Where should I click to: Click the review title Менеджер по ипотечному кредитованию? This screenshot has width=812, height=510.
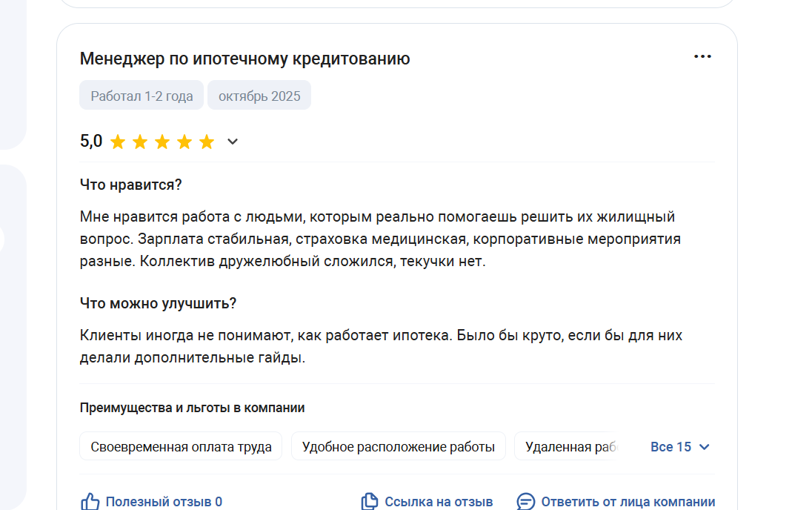(244, 59)
